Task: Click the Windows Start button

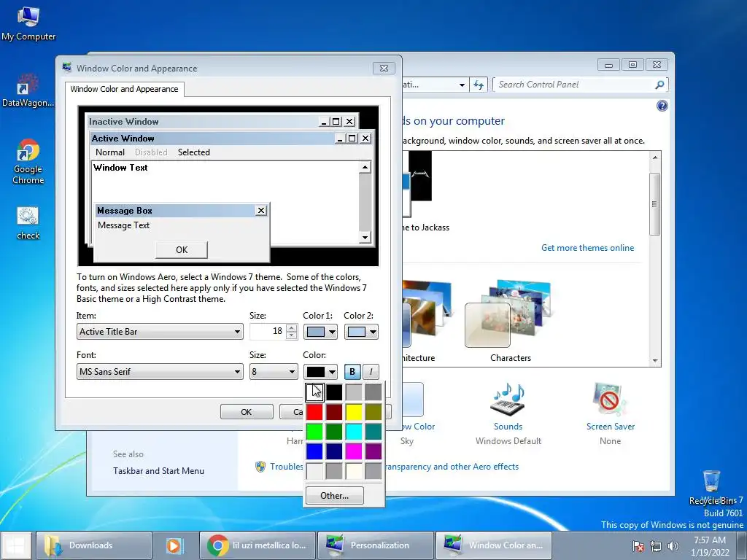Action: click(x=16, y=545)
